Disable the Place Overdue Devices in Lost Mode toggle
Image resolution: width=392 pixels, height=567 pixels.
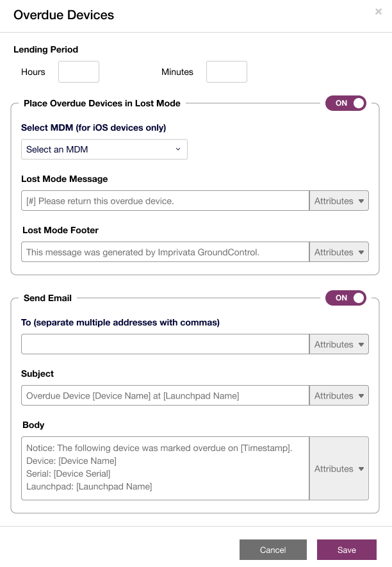(345, 103)
